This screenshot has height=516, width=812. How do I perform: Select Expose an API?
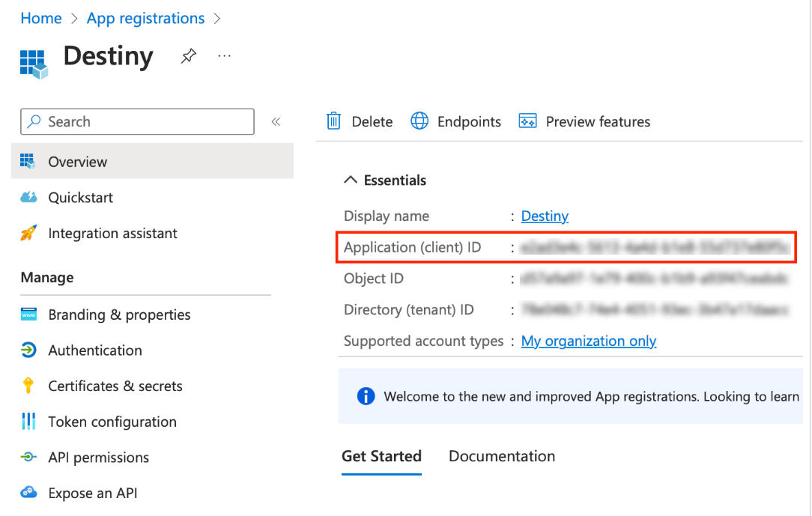(92, 493)
